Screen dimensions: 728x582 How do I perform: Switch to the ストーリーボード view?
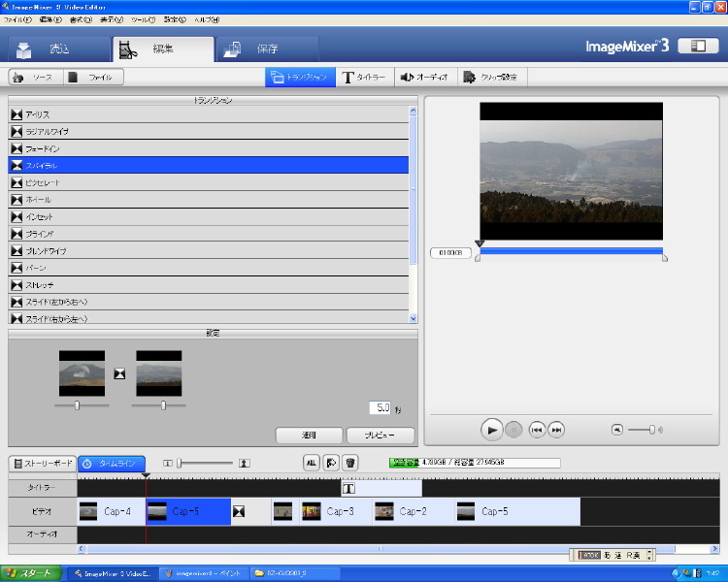[x=43, y=464]
